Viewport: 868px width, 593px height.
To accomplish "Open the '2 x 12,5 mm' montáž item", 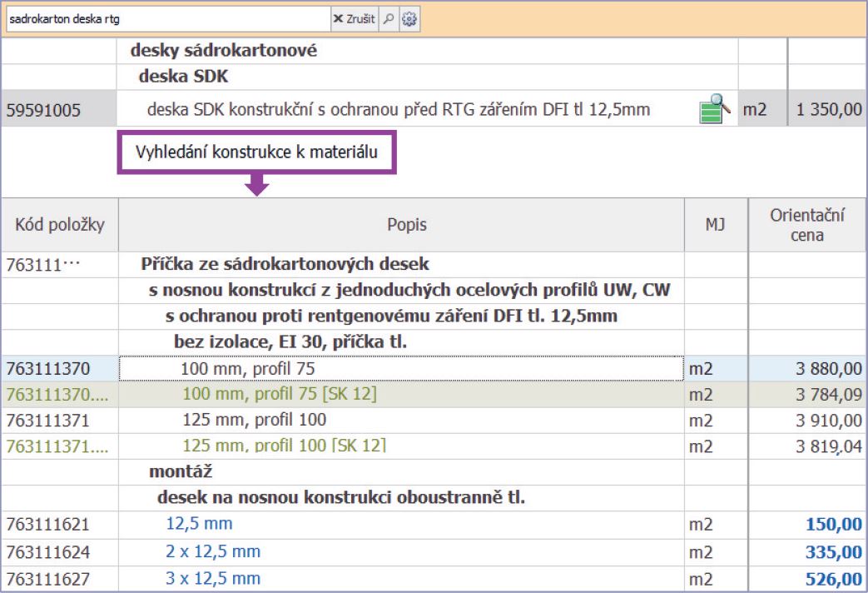I will 213,551.
